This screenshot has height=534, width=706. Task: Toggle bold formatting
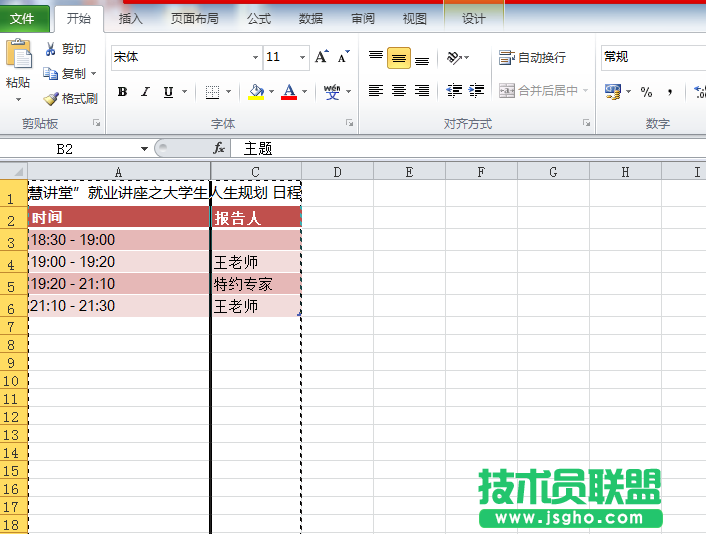tap(122, 92)
